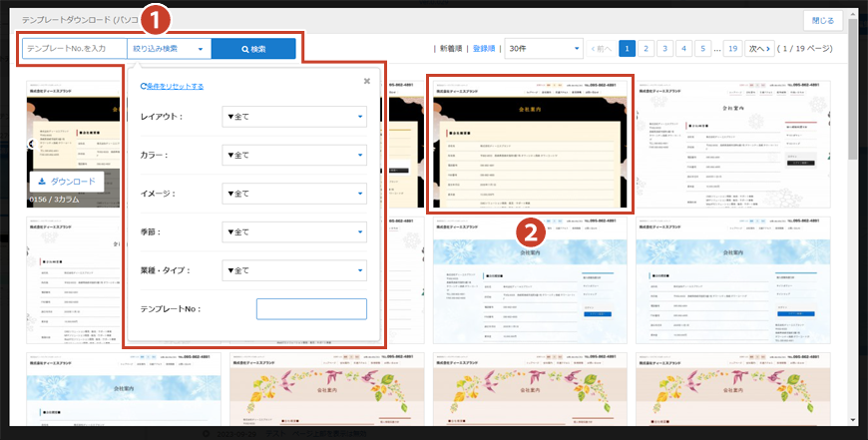Close the filter panel with the x icon

pos(366,81)
